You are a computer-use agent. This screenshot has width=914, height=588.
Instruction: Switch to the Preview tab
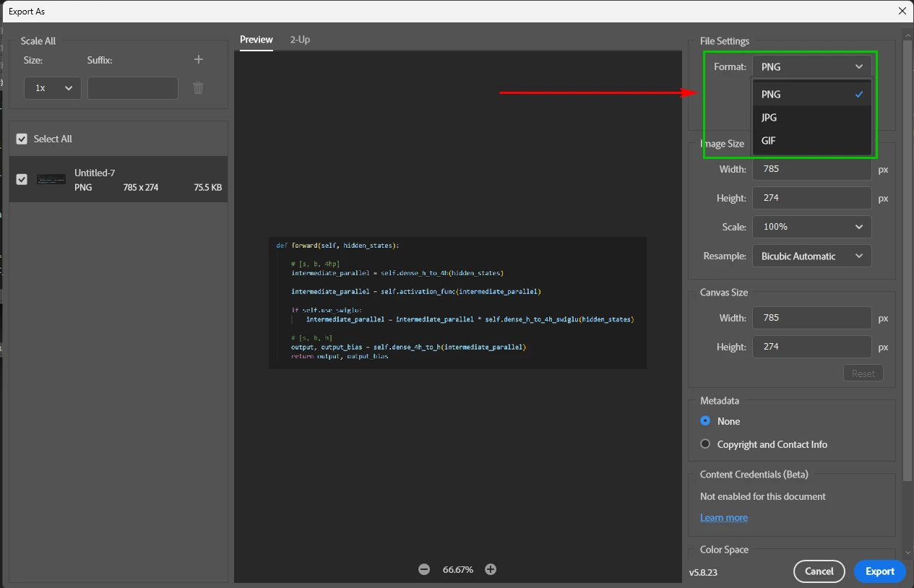tap(256, 40)
